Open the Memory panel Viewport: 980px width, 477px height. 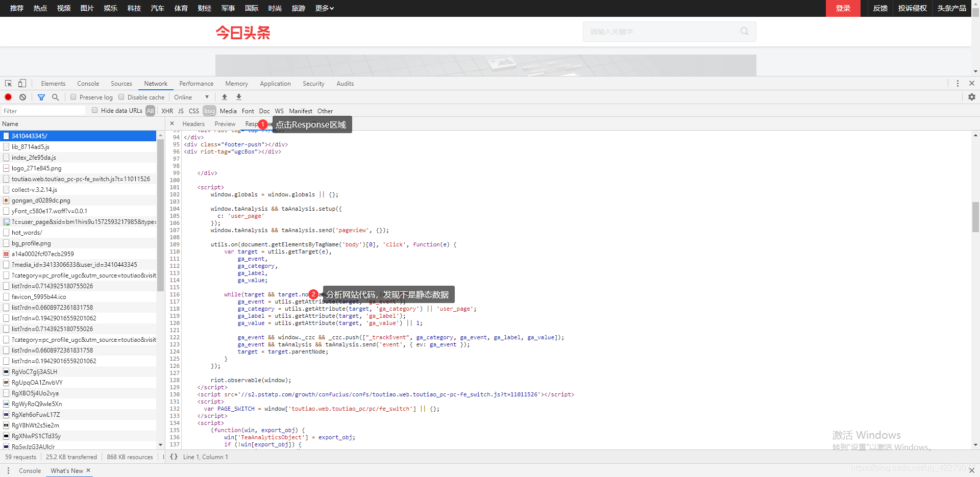click(x=237, y=83)
